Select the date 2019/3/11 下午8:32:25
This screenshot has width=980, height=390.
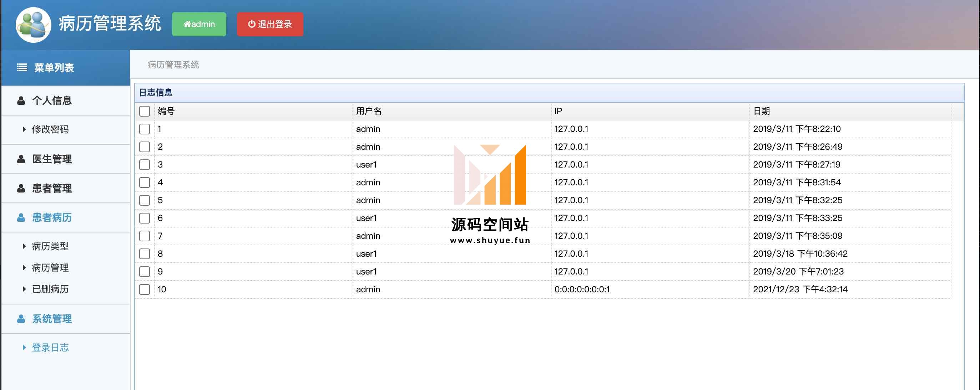(798, 201)
